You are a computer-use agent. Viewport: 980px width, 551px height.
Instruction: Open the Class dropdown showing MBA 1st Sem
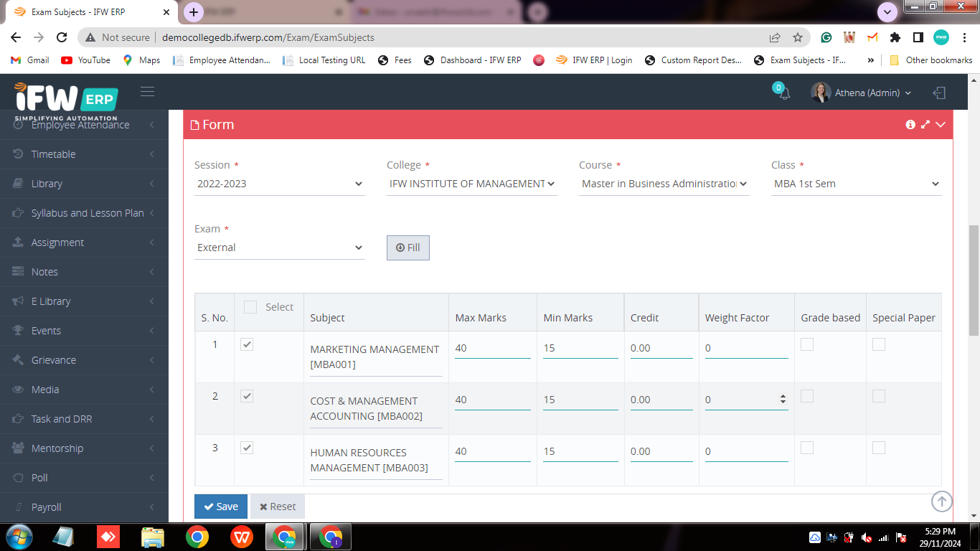click(x=857, y=184)
